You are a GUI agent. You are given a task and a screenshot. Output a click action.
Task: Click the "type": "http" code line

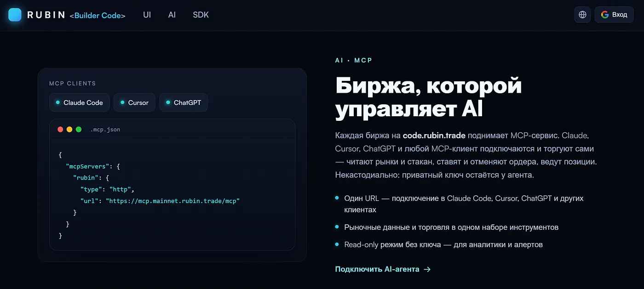(x=107, y=189)
